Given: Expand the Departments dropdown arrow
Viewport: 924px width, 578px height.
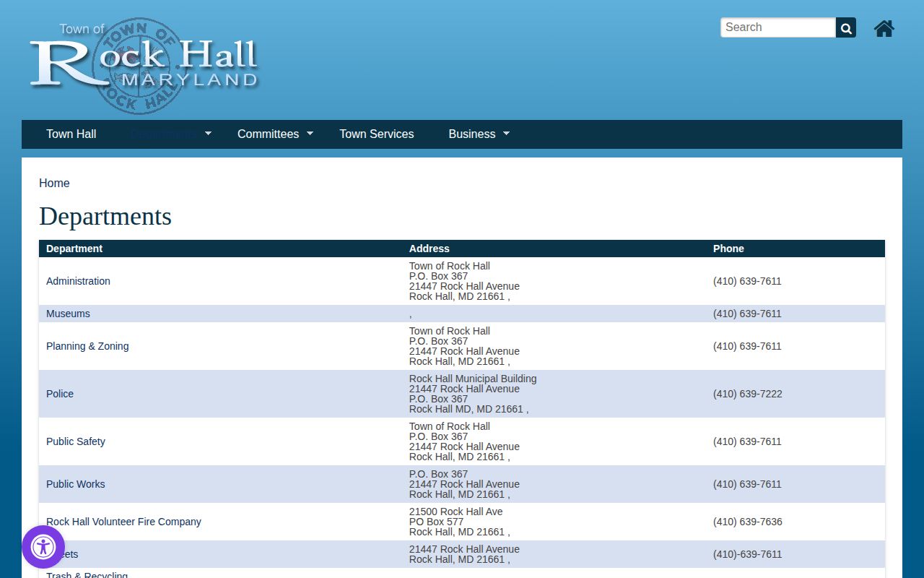Looking at the screenshot, I should pyautogui.click(x=209, y=134).
